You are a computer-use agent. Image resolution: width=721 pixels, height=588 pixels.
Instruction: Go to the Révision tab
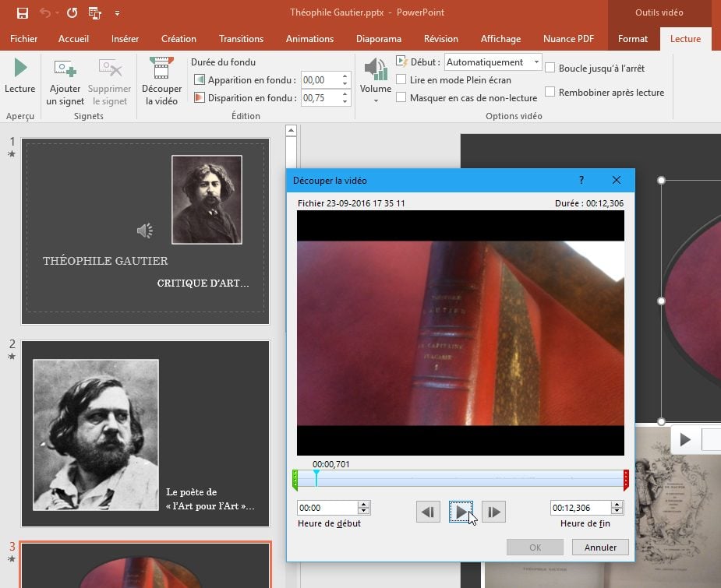click(x=441, y=39)
